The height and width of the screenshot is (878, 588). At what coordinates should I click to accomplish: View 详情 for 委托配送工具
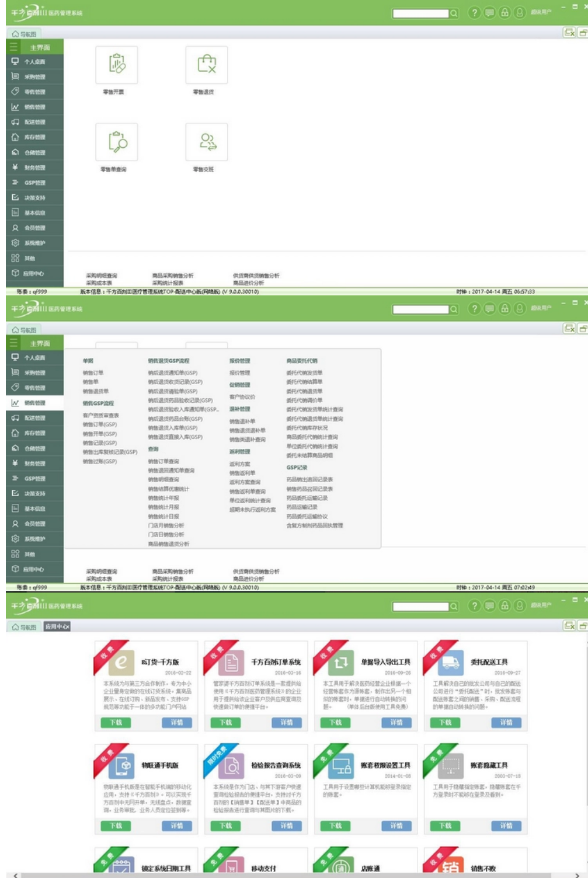tap(506, 723)
